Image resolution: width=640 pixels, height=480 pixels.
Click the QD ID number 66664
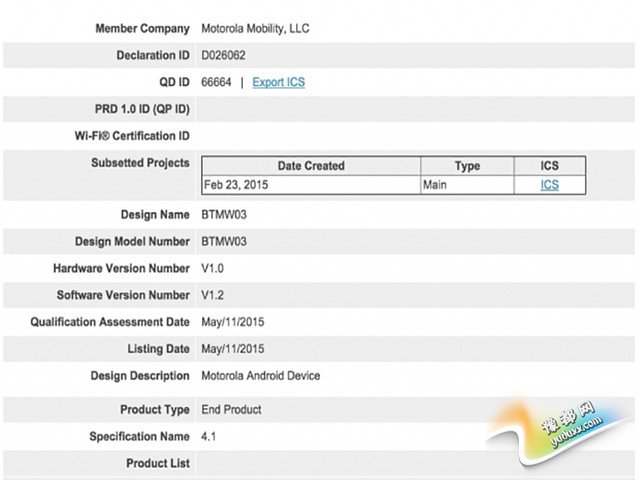pyautogui.click(x=218, y=82)
